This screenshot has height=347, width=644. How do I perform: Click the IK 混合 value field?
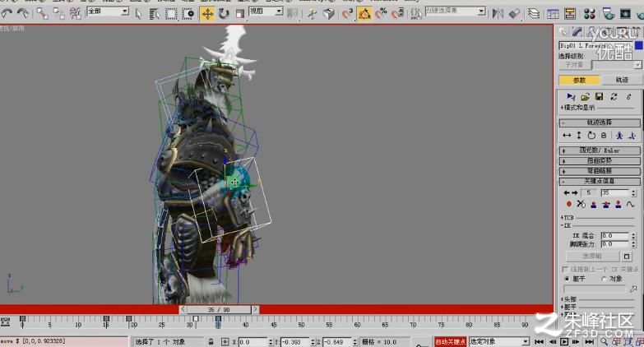click(x=614, y=236)
